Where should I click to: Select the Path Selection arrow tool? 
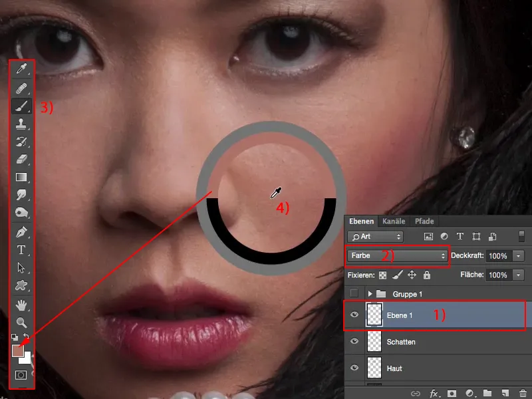[21, 268]
